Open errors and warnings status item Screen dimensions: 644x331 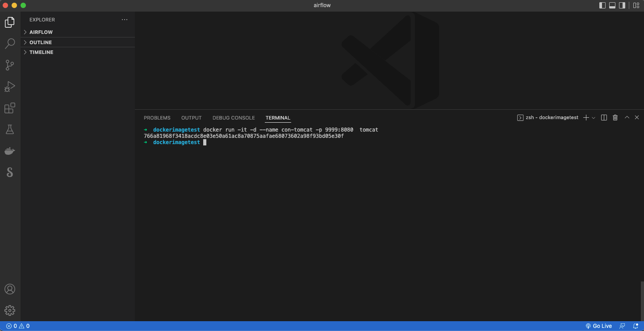18,326
